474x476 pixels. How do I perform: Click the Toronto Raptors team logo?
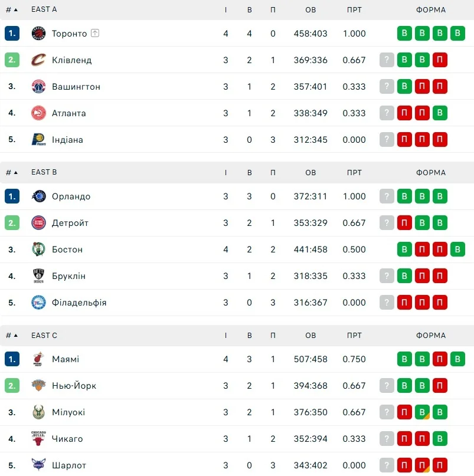pyautogui.click(x=38, y=34)
